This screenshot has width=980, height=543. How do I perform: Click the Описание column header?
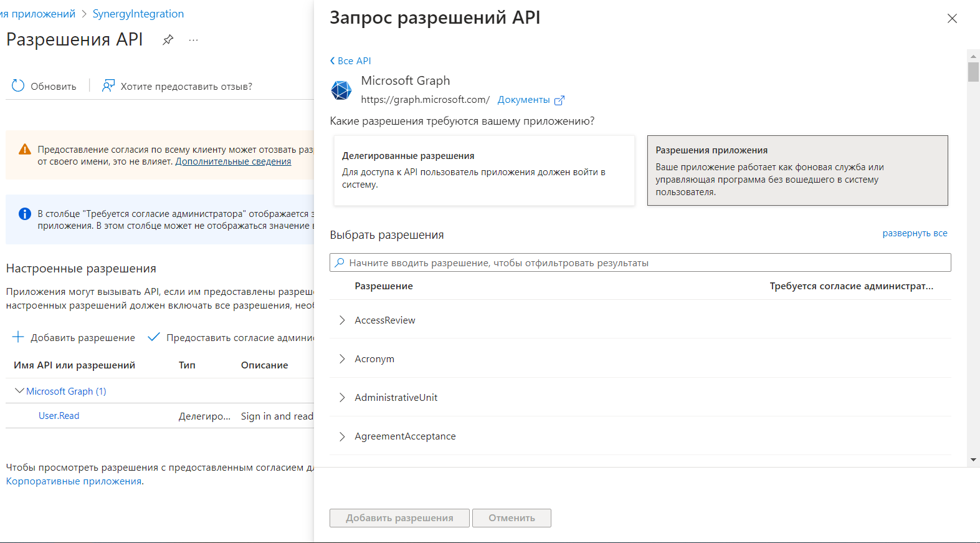click(264, 365)
